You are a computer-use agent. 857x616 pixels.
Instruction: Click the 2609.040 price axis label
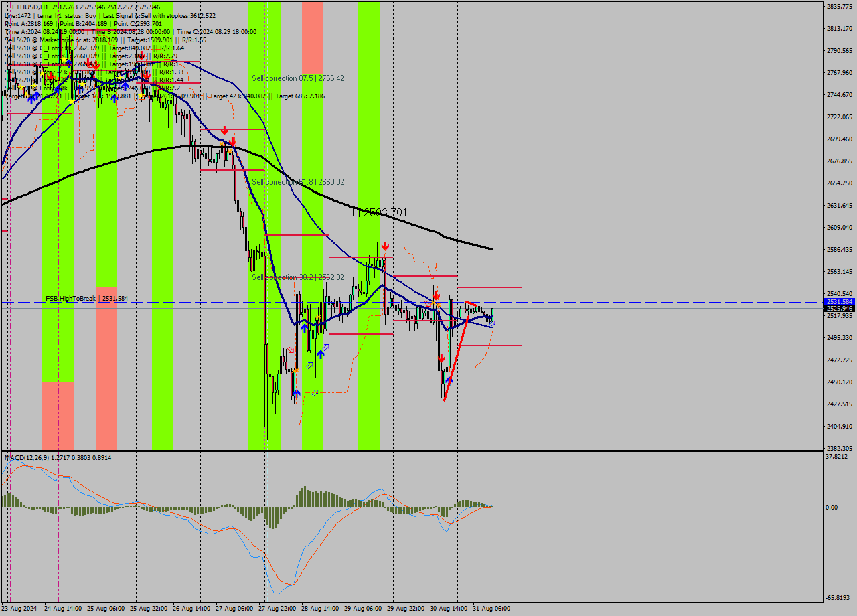(x=840, y=227)
